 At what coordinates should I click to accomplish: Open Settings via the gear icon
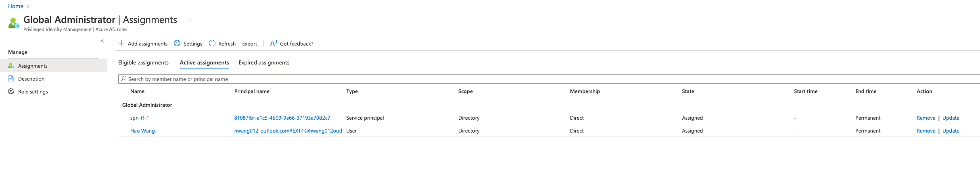[x=177, y=43]
